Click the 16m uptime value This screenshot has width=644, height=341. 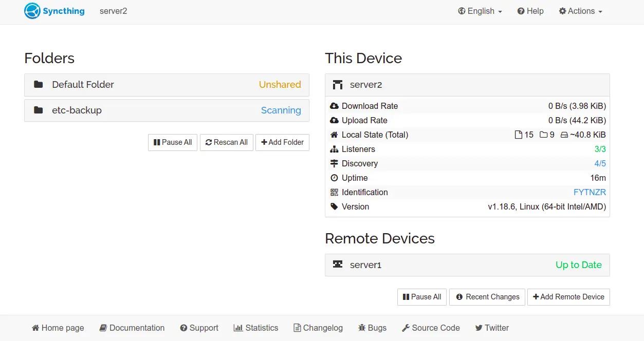(598, 178)
